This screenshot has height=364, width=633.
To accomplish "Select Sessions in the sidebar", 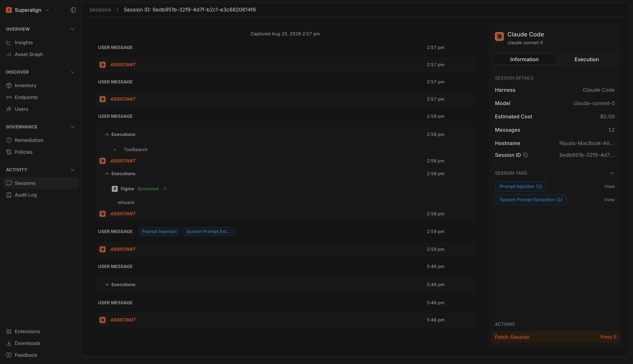I will click(x=41, y=183).
